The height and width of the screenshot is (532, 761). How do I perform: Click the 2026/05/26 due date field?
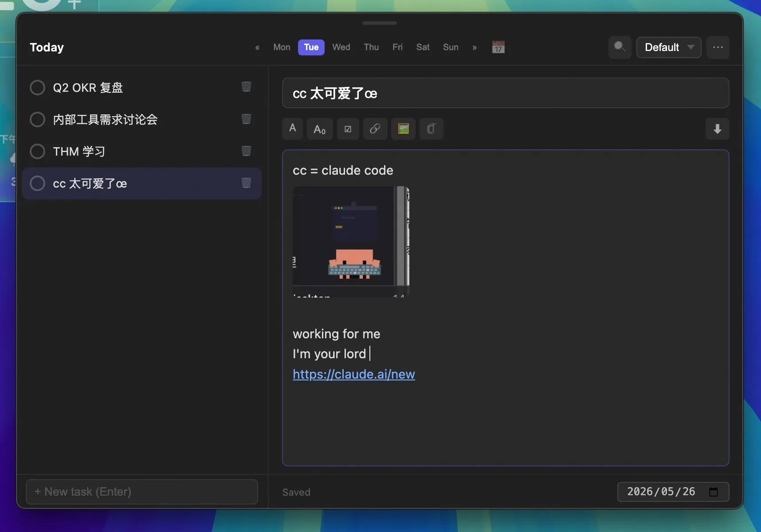pyautogui.click(x=673, y=492)
